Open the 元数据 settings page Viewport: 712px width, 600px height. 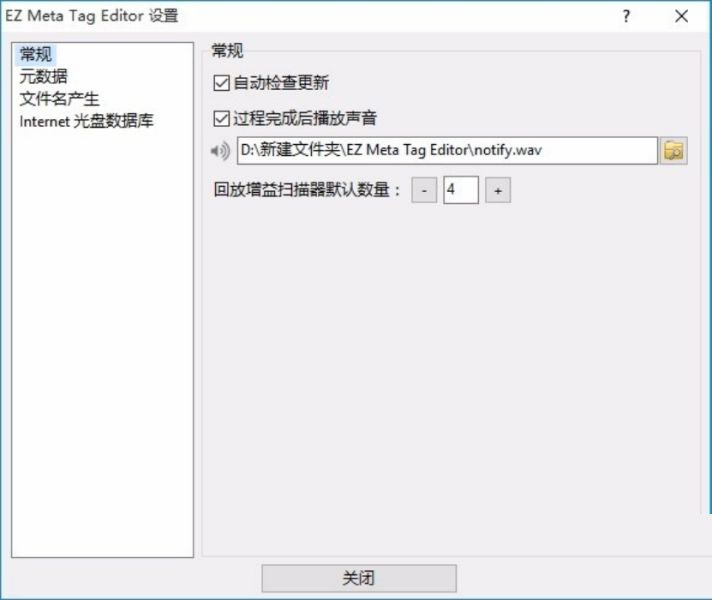click(x=43, y=76)
